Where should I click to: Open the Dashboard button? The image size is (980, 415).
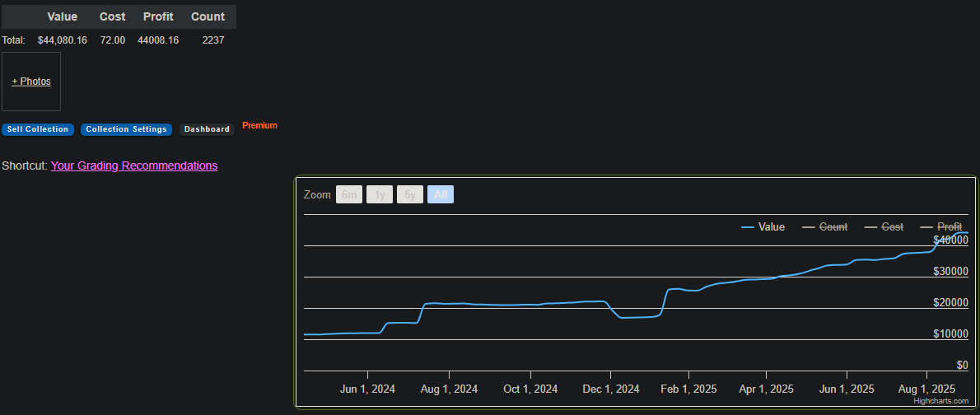(207, 129)
